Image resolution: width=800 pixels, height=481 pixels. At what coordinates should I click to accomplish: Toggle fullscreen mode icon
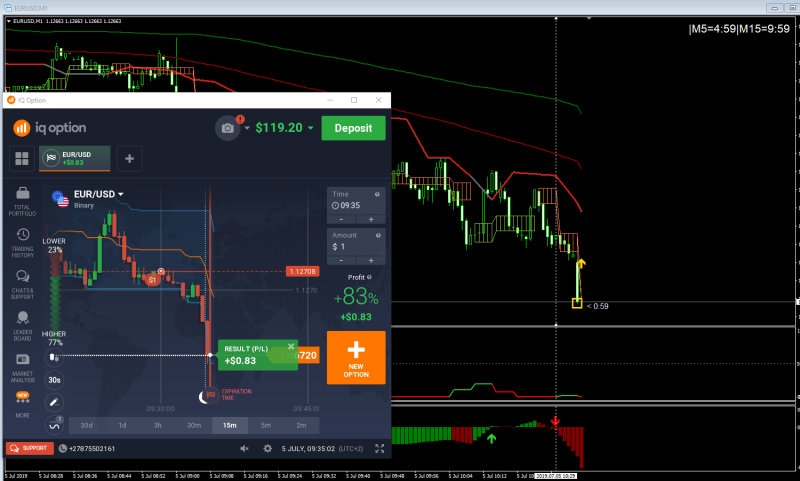tap(380, 448)
